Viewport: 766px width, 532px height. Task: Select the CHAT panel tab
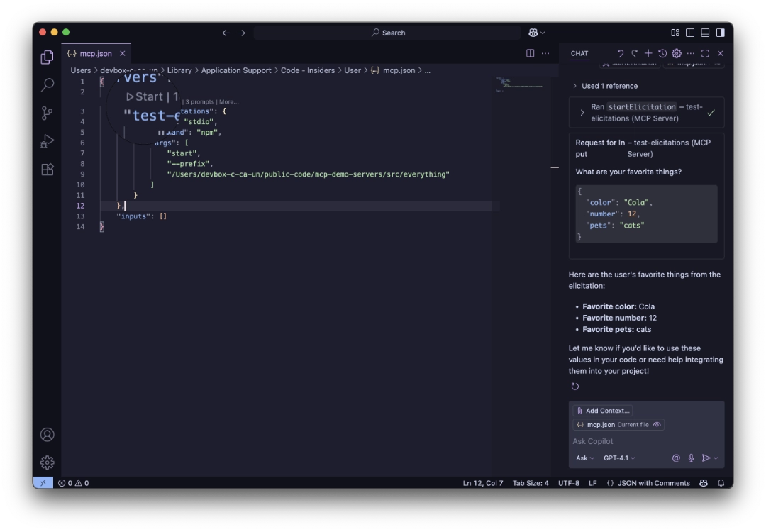(x=579, y=53)
